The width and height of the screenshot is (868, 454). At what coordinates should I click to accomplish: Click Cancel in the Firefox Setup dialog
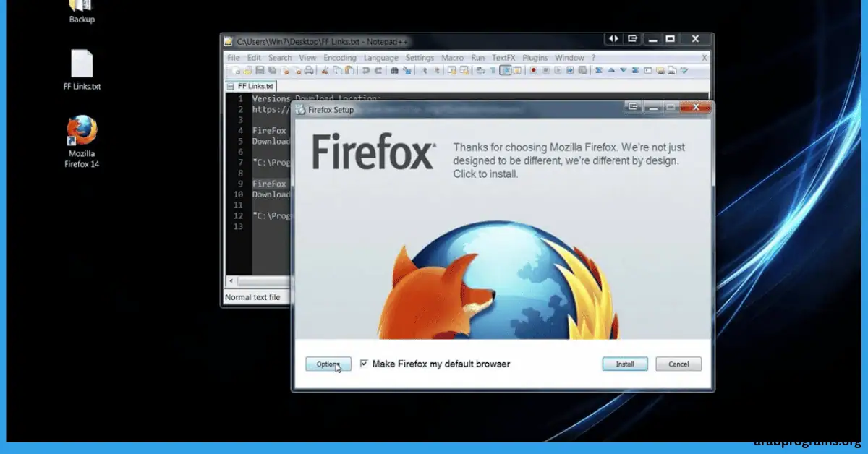(678, 364)
